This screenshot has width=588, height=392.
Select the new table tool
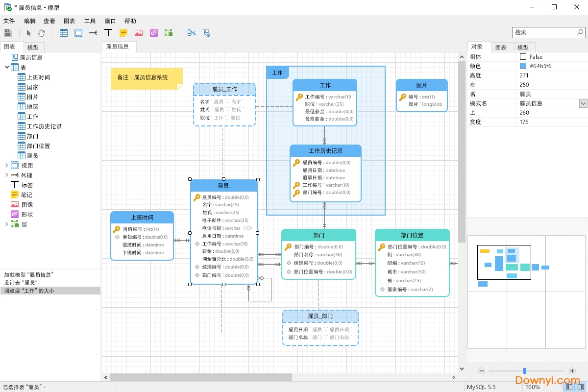[x=64, y=33]
